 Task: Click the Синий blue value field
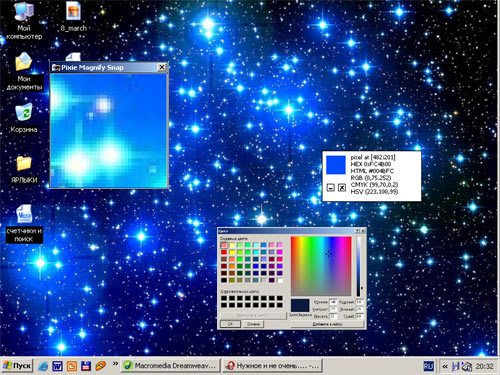click(x=359, y=316)
